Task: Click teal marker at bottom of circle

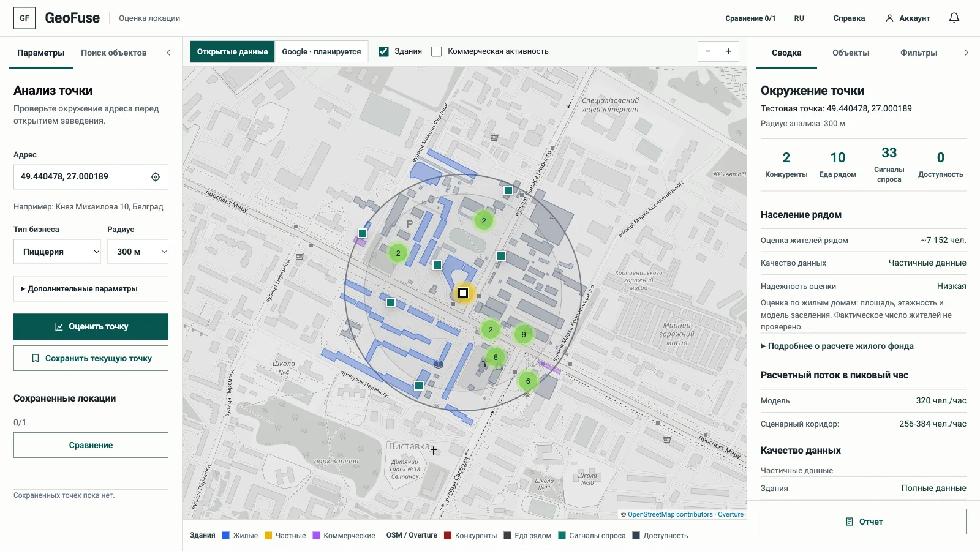Action: tap(419, 386)
